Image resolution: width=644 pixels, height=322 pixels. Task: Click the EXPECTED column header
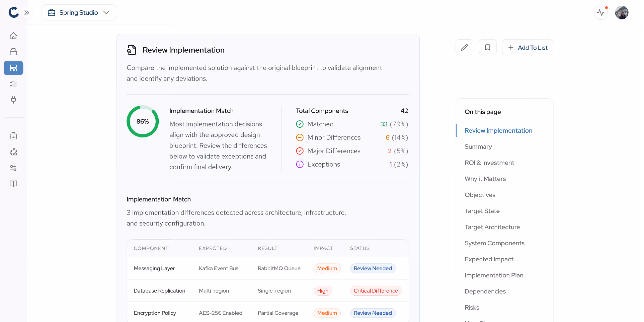point(213,248)
